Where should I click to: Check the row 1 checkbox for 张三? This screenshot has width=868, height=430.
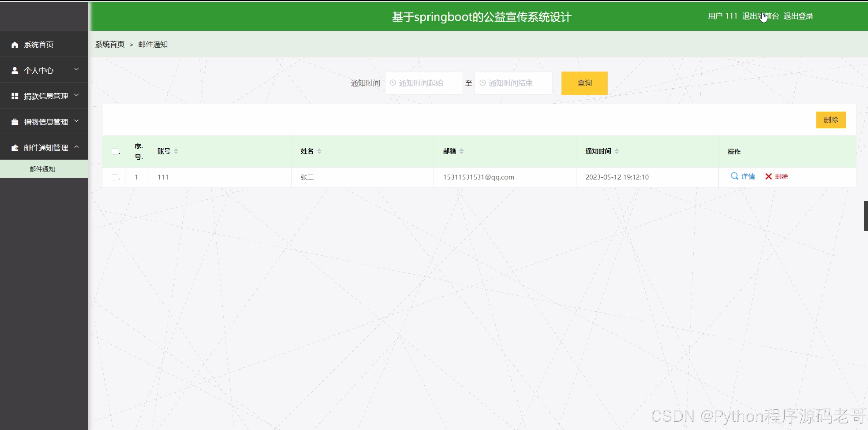coord(115,177)
